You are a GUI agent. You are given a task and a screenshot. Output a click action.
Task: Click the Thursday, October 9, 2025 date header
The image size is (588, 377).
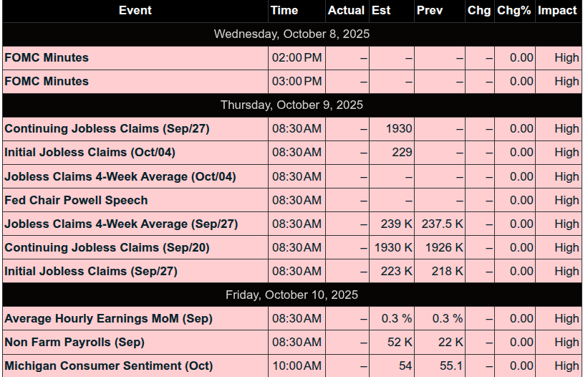coord(291,105)
